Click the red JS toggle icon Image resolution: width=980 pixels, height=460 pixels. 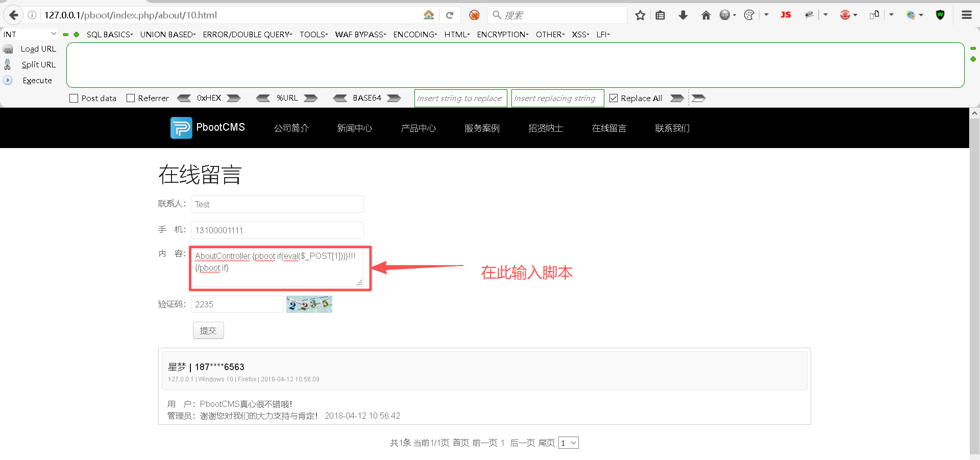(786, 15)
